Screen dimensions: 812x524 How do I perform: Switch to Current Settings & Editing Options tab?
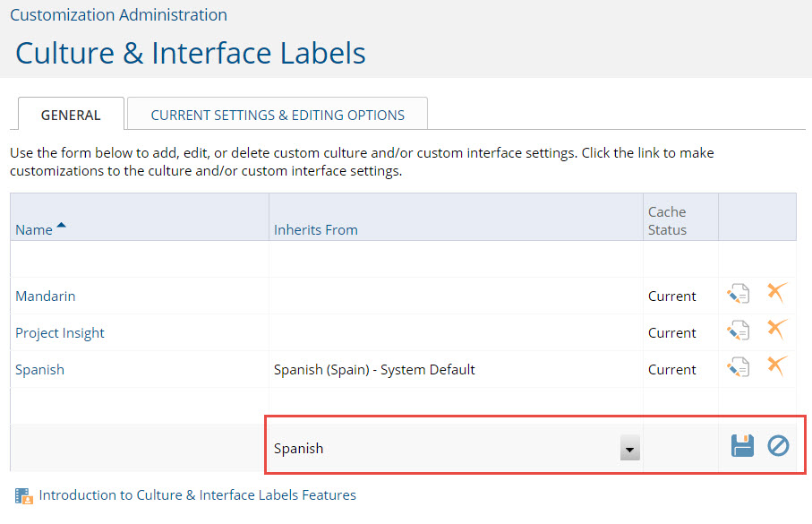(x=278, y=115)
